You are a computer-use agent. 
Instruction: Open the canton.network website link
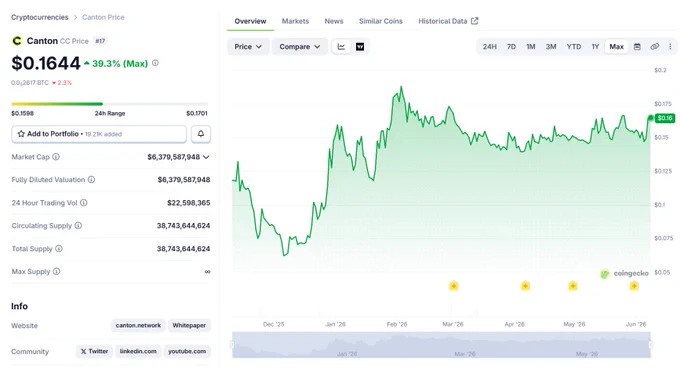coord(138,325)
